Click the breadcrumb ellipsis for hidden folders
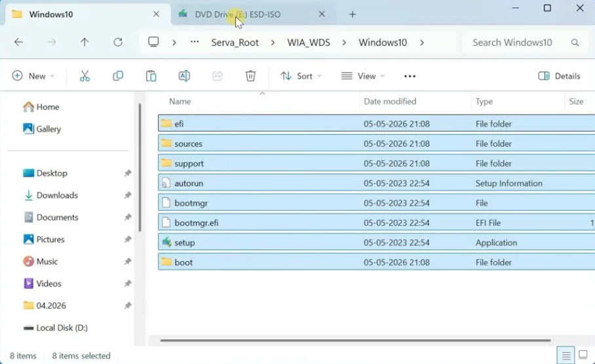The image size is (595, 364). (195, 42)
